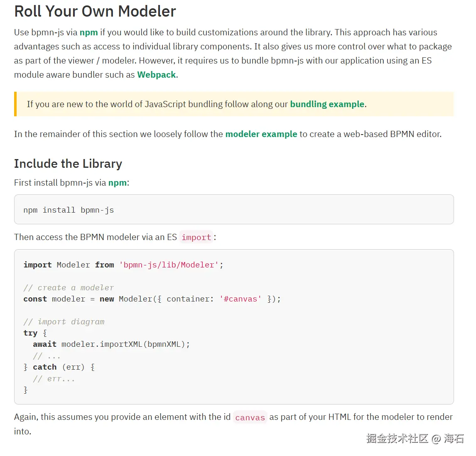Open the npm link in the first paragraph
The height and width of the screenshot is (456, 476).
click(88, 32)
